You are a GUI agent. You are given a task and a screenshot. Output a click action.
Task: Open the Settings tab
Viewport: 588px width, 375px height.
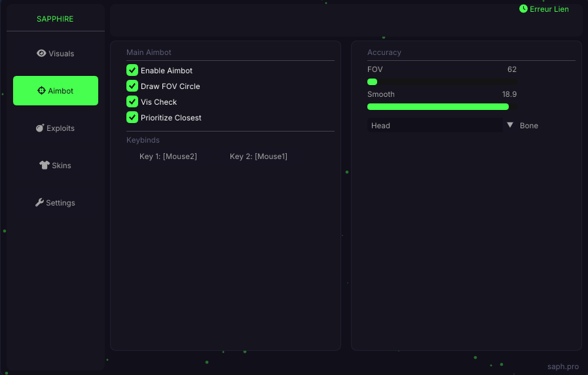tap(56, 203)
